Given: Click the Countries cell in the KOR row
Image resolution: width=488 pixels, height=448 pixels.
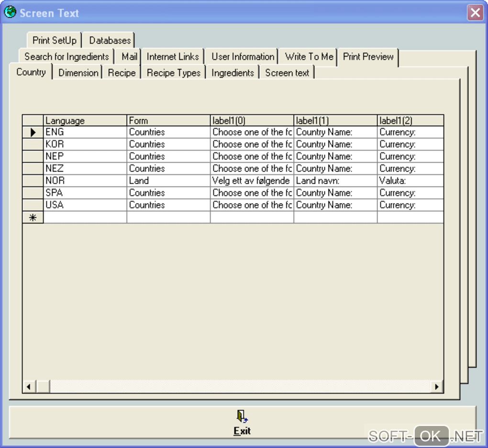Looking at the screenshot, I should 168,144.
